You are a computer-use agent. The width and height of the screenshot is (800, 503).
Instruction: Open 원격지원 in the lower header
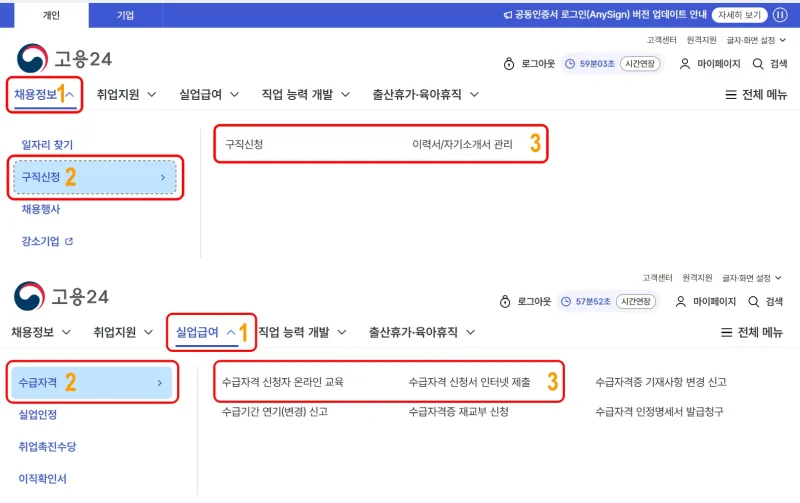point(697,278)
